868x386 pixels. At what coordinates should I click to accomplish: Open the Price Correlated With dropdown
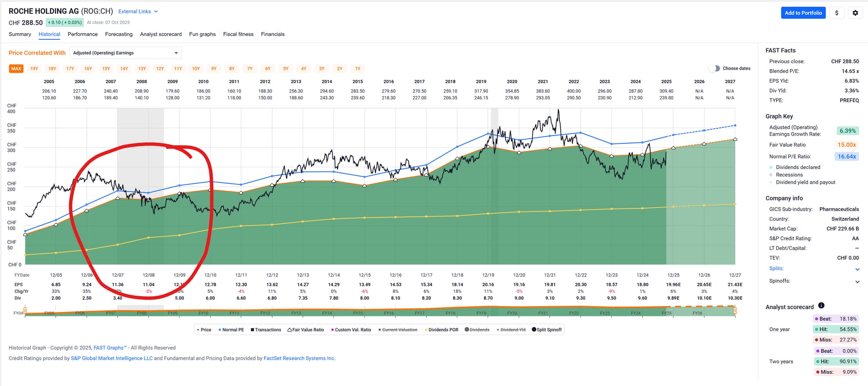[126, 53]
